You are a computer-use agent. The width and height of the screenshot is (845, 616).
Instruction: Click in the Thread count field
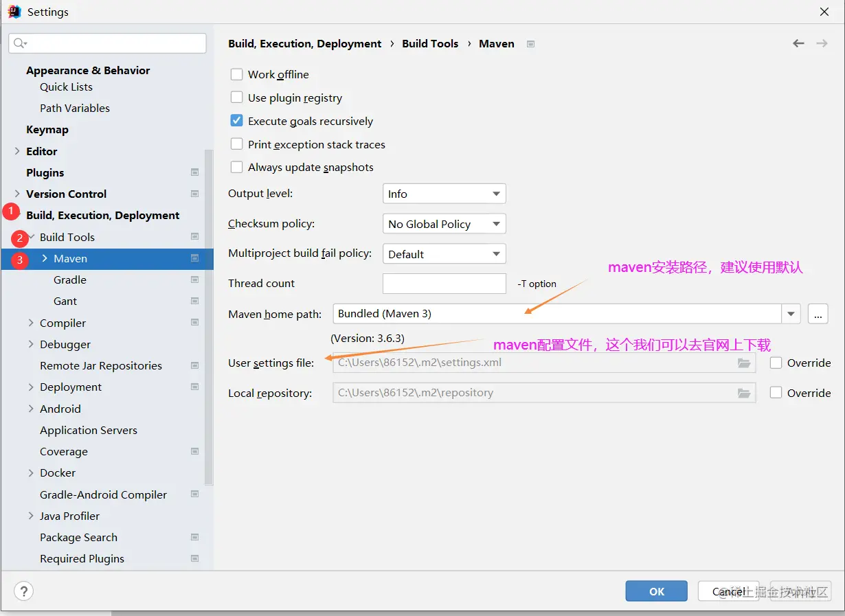(444, 284)
